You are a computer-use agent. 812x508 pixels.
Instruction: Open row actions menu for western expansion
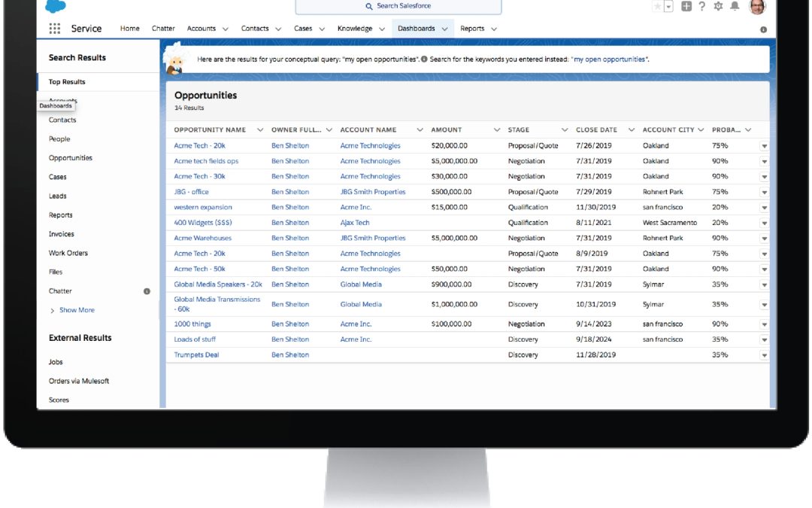[x=765, y=208]
